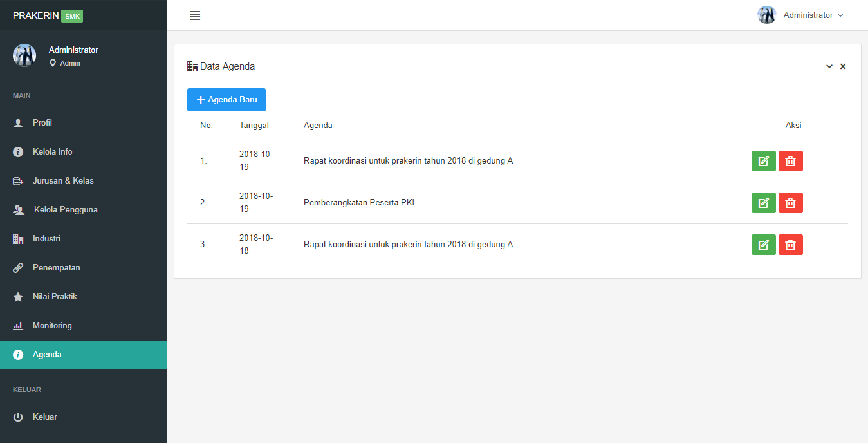This screenshot has height=443, width=868.
Task: Edit the first agenda row
Action: (763, 161)
